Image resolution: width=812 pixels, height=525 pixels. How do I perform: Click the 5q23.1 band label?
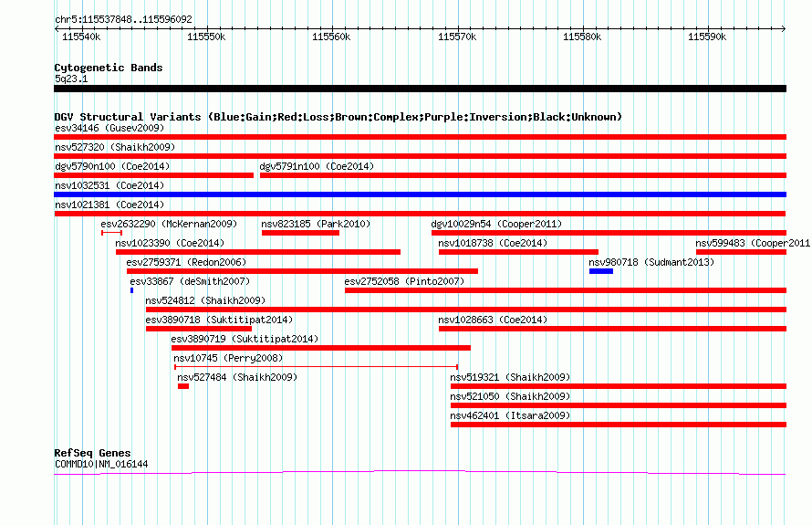click(71, 79)
